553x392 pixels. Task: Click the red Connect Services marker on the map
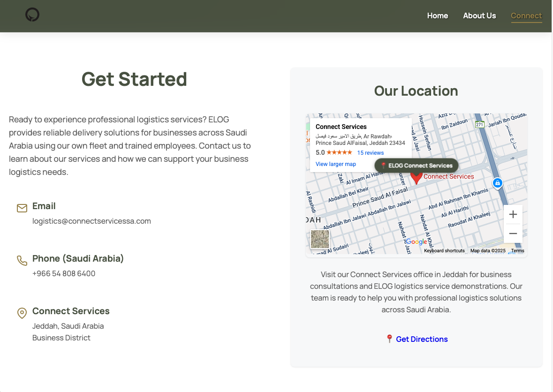pos(416,178)
